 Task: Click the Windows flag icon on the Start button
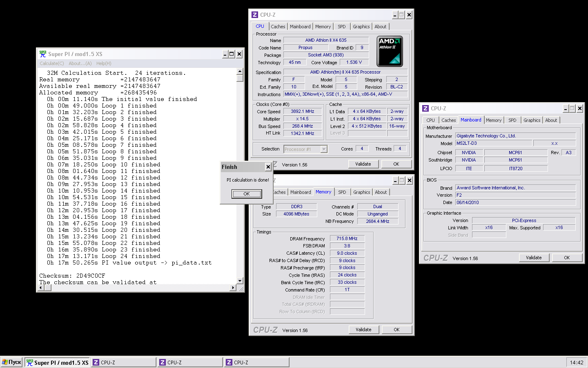click(4, 362)
